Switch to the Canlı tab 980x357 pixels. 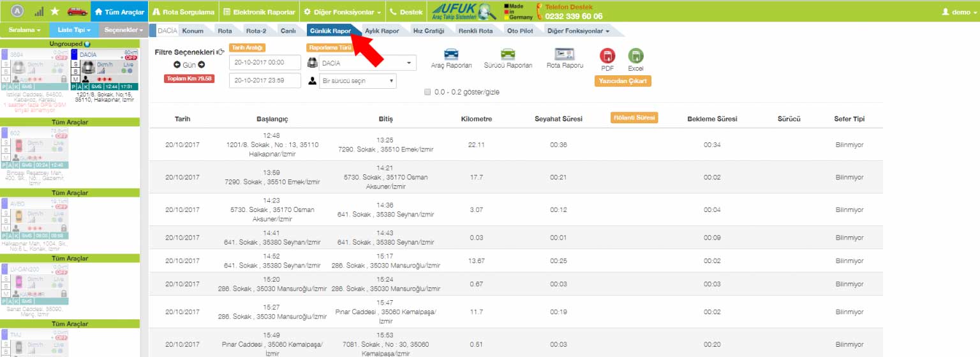click(x=288, y=31)
